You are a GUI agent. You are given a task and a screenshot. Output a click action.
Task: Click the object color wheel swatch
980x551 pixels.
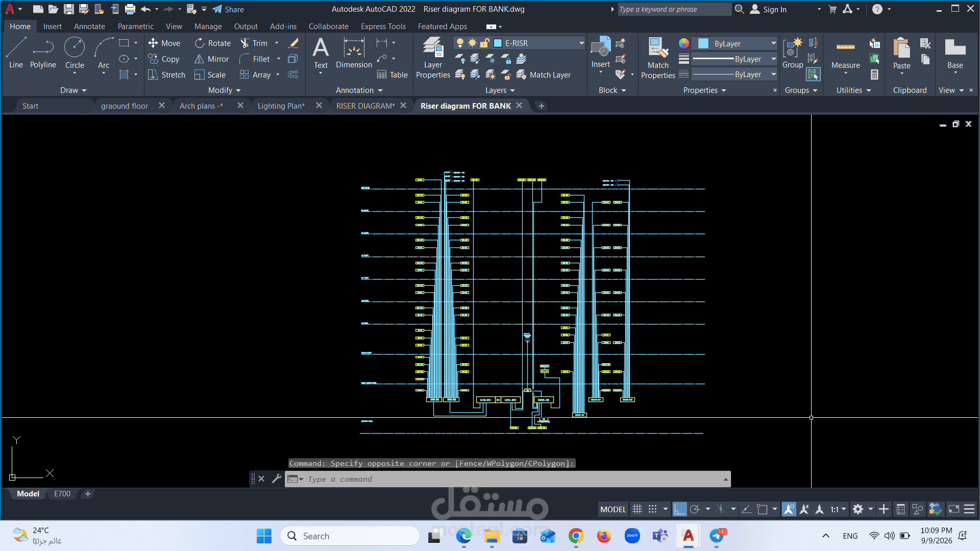coord(684,43)
